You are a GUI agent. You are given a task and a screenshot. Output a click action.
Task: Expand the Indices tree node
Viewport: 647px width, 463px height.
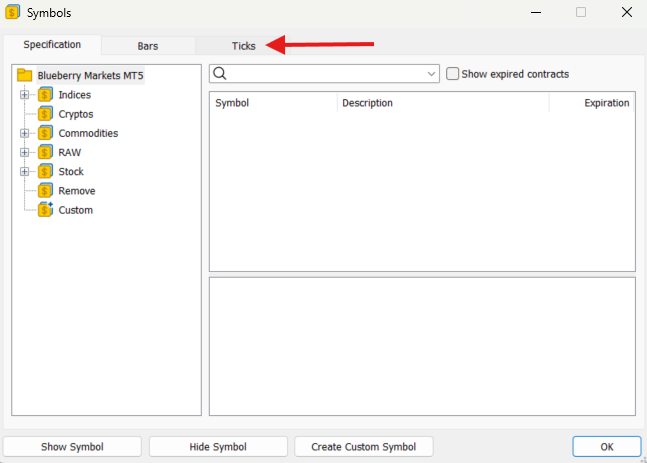coord(25,95)
